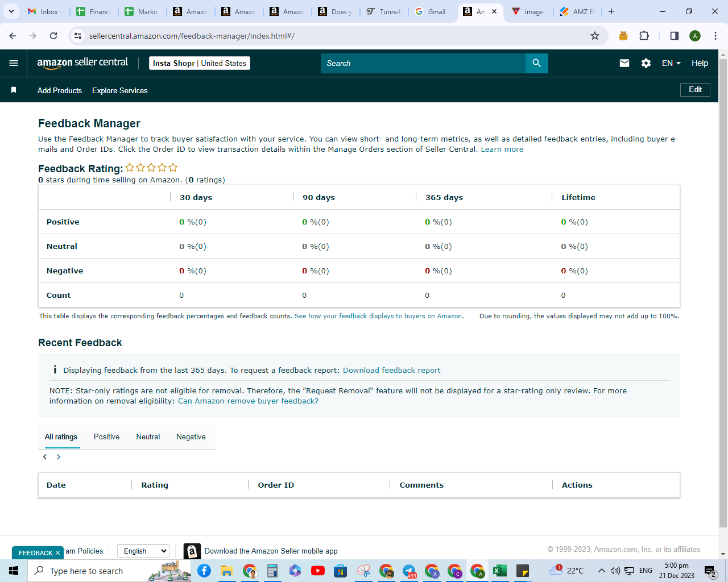Open Calculator from the taskbar
The width and height of the screenshot is (728, 582).
pyautogui.click(x=272, y=571)
